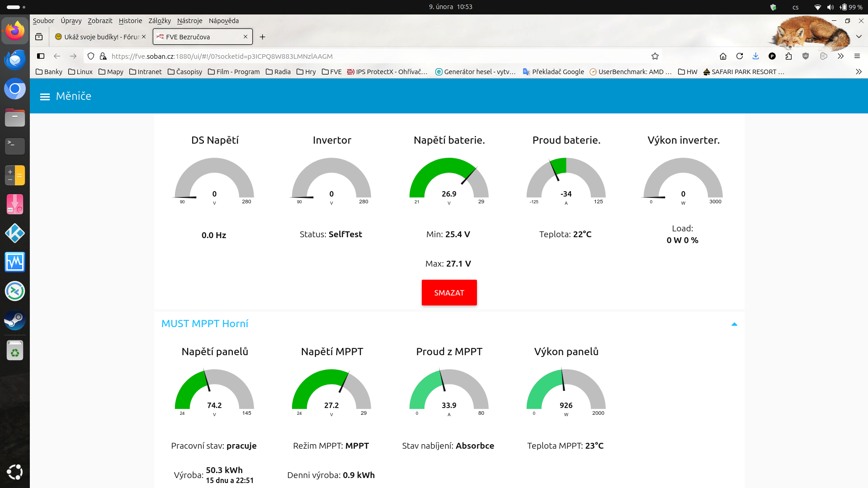Reload the page with refresh icon
The height and width of the screenshot is (488, 868).
740,56
